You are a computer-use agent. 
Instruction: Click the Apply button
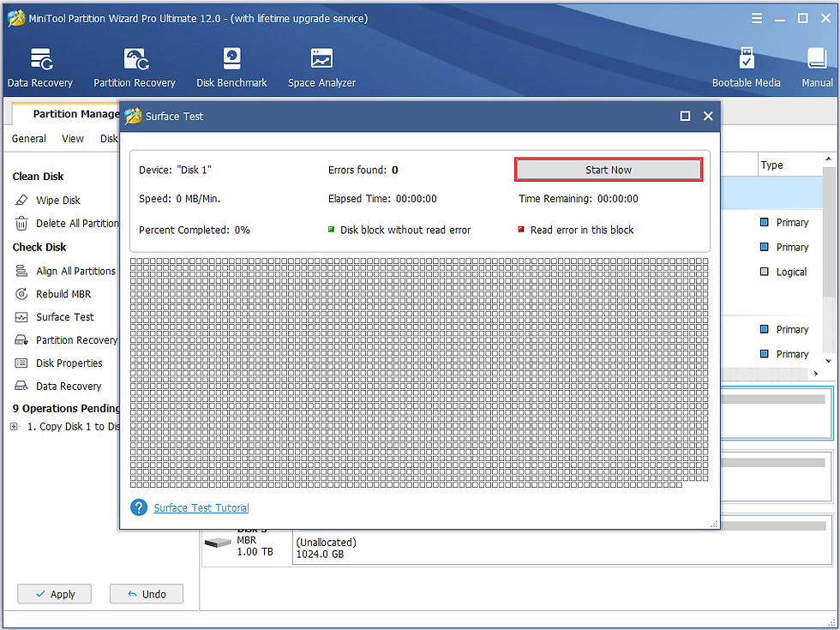pos(54,593)
